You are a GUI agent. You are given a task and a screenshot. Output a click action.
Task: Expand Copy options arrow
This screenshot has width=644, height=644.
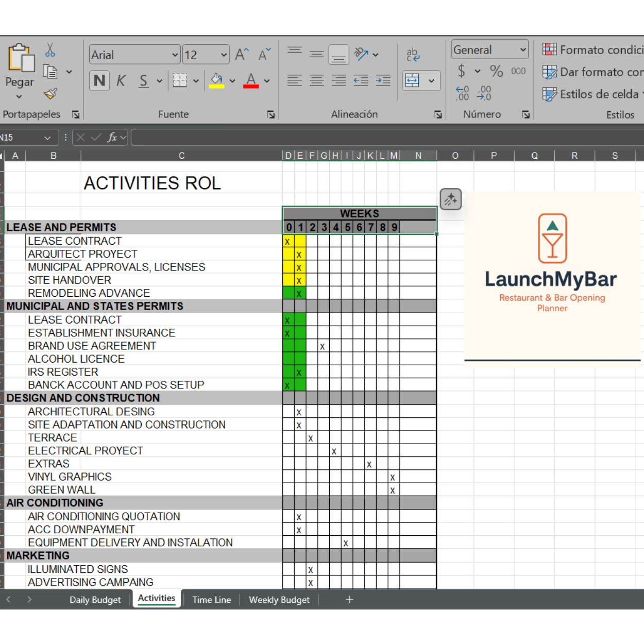[69, 72]
